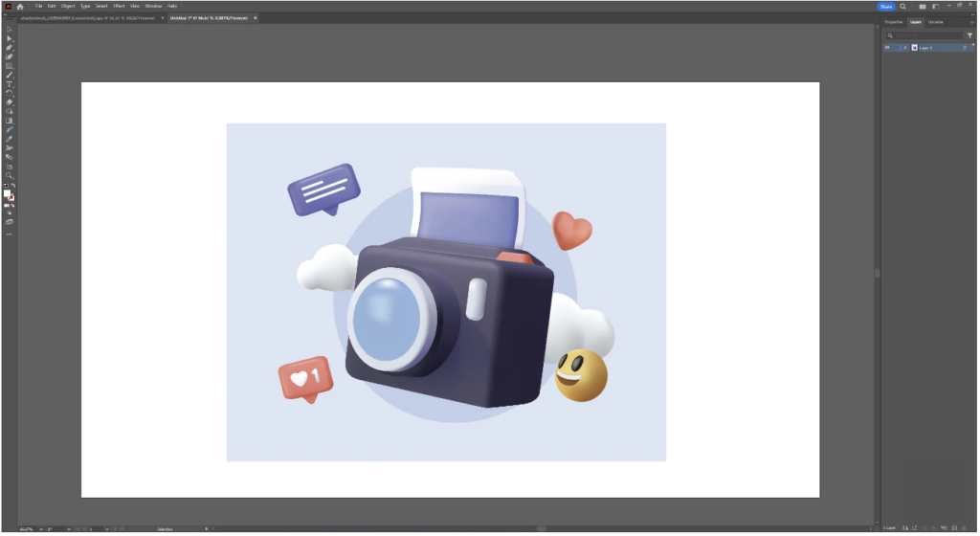Open the search icon next to Share
Image resolution: width=980 pixels, height=536 pixels.
click(902, 6)
